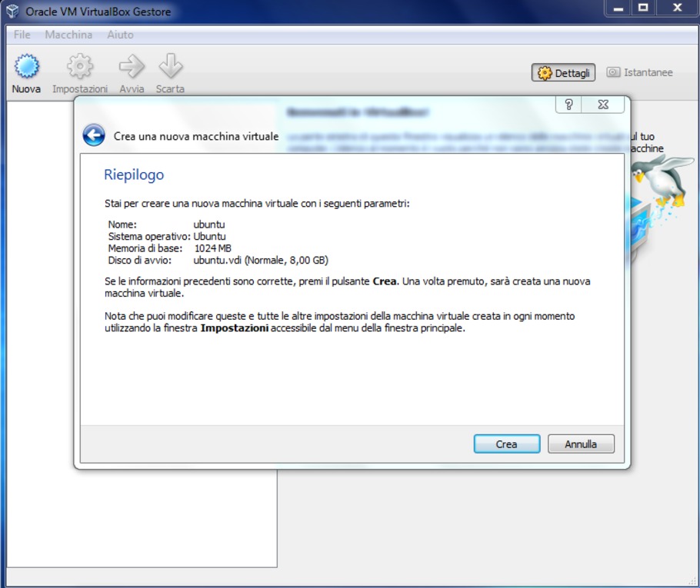Switch to Istantanee view
Viewport: 700px width, 588px height.
coord(639,72)
